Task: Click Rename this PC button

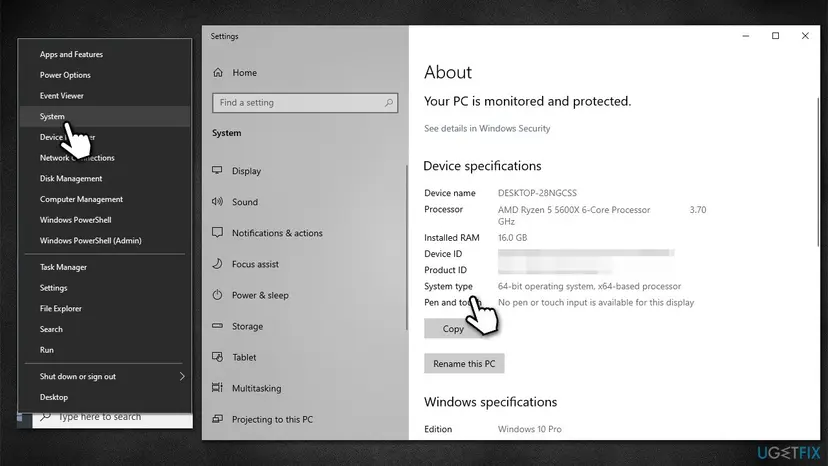Action: click(464, 364)
